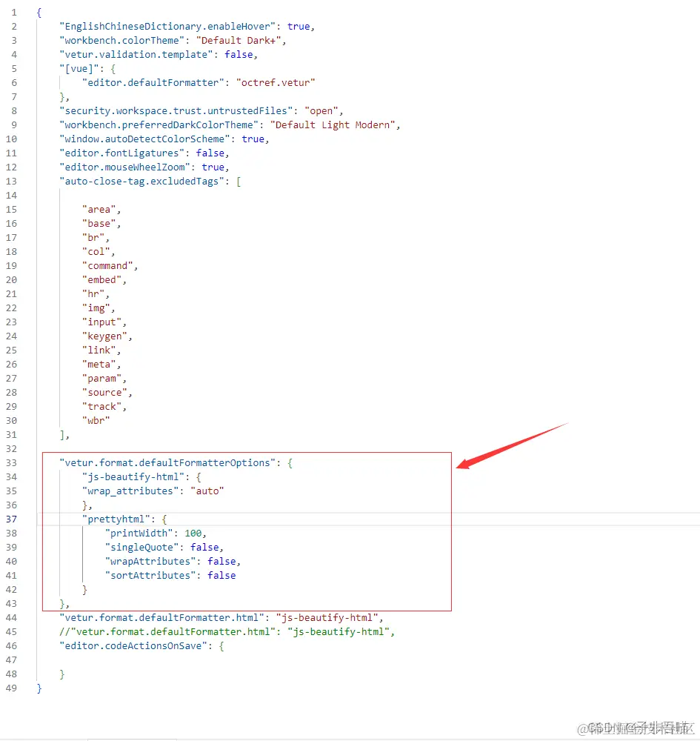Click the "Default Light Modern" value
The width and height of the screenshot is (700, 741).
(x=333, y=125)
